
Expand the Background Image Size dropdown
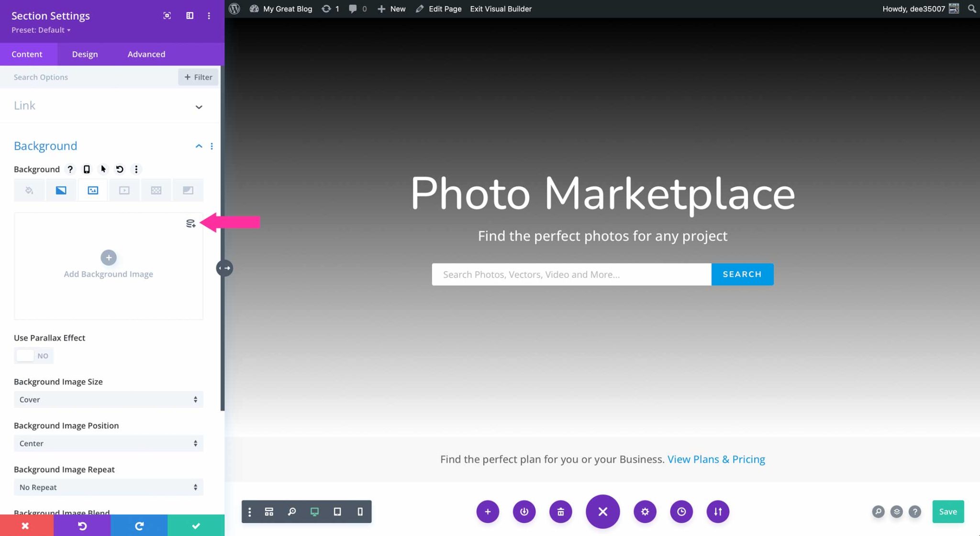(x=108, y=399)
